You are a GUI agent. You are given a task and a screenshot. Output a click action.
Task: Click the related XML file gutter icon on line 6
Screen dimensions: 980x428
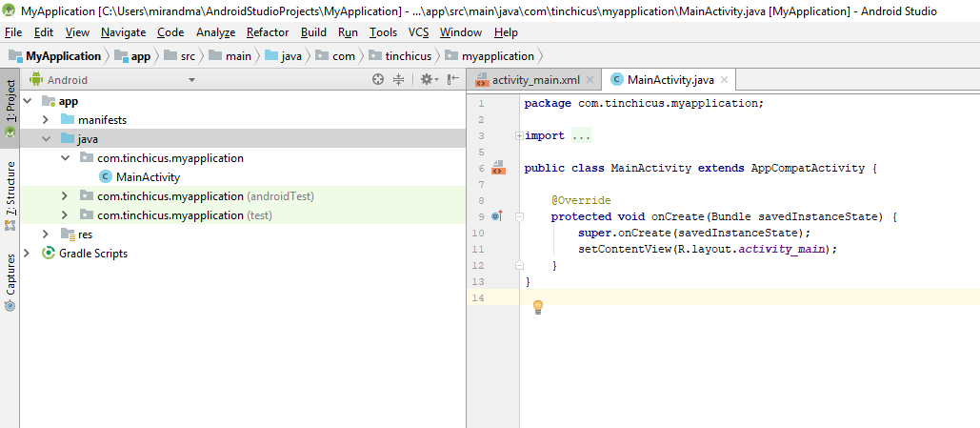497,169
